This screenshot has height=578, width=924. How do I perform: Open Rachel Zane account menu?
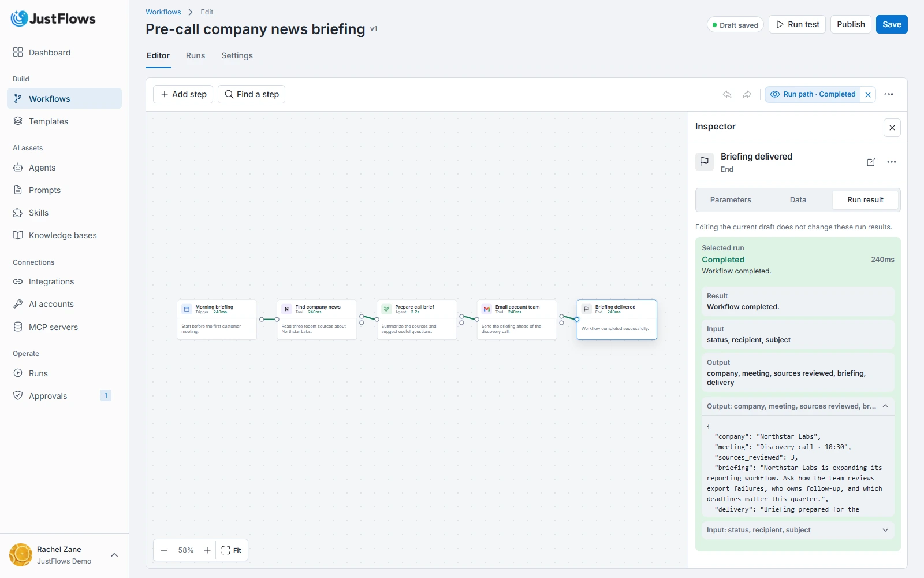tap(64, 555)
